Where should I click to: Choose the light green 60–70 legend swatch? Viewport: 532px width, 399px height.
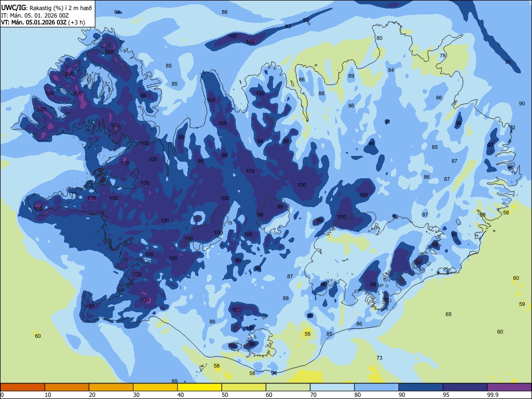click(x=288, y=387)
